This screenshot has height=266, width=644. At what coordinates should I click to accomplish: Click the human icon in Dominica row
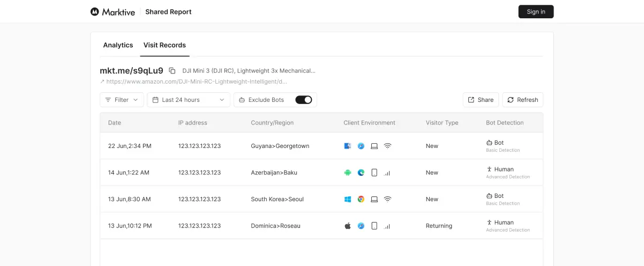click(489, 222)
